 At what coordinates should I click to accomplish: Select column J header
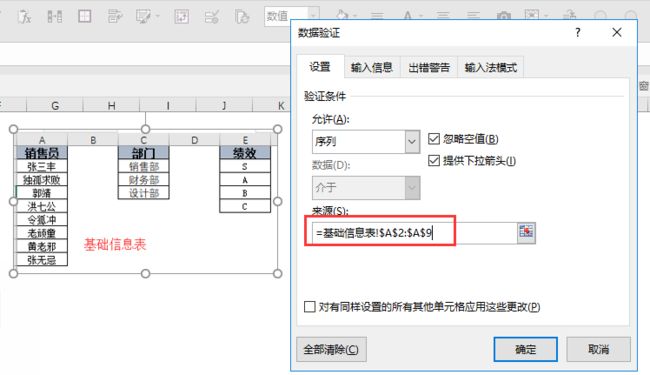tap(224, 106)
